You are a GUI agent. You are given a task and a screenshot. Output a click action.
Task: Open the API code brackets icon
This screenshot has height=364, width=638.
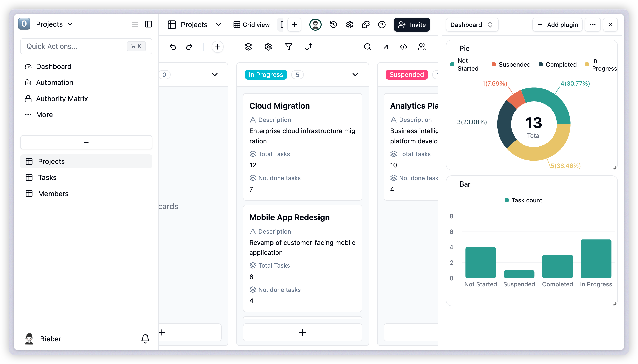pos(404,47)
